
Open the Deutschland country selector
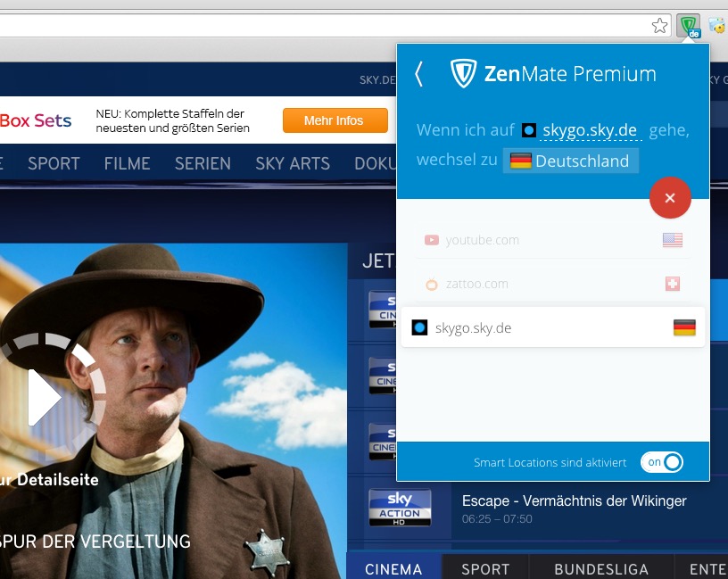571,161
